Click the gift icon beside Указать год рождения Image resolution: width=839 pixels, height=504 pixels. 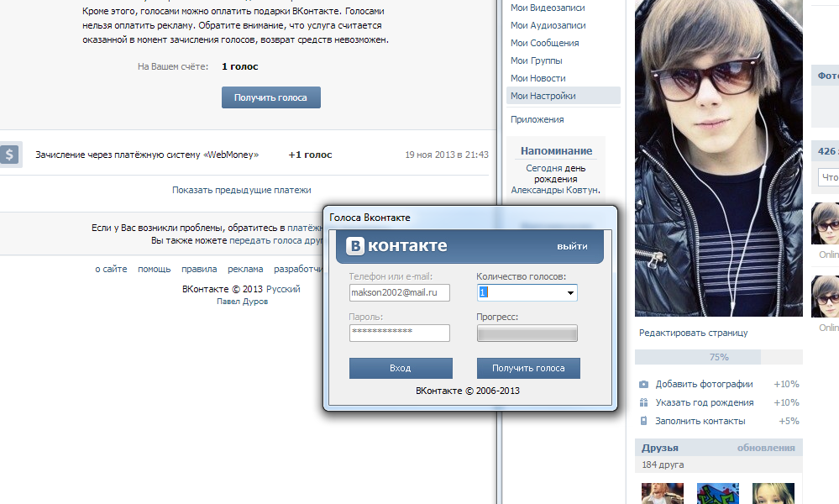tap(643, 402)
